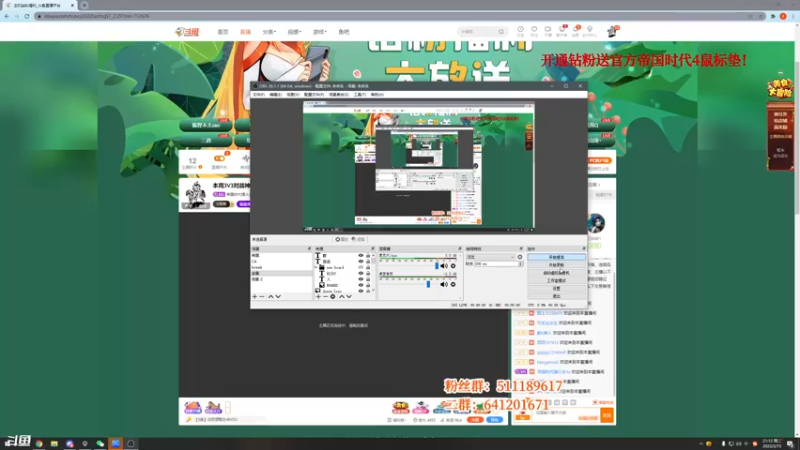Adjust the second mixer channel volume slider

pos(428,284)
